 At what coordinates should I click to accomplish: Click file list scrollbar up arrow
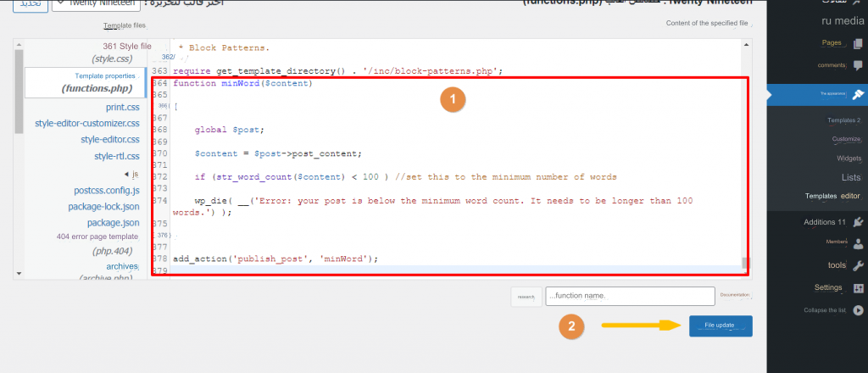click(19, 44)
